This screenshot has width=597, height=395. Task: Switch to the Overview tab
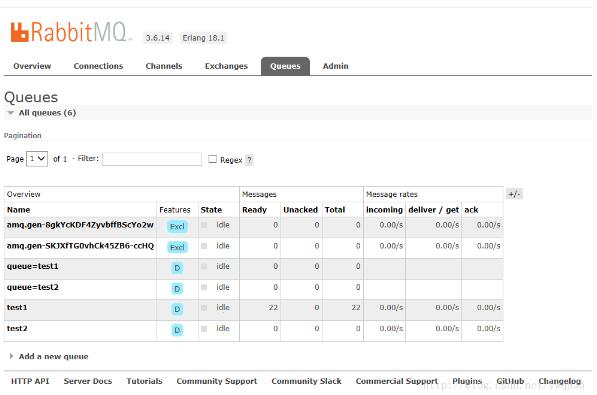point(32,66)
